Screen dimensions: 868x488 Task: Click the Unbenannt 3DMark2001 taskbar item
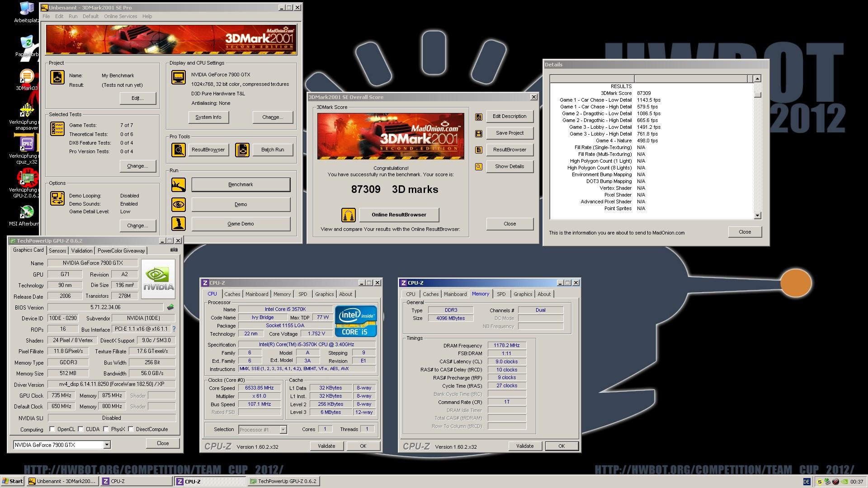62,481
